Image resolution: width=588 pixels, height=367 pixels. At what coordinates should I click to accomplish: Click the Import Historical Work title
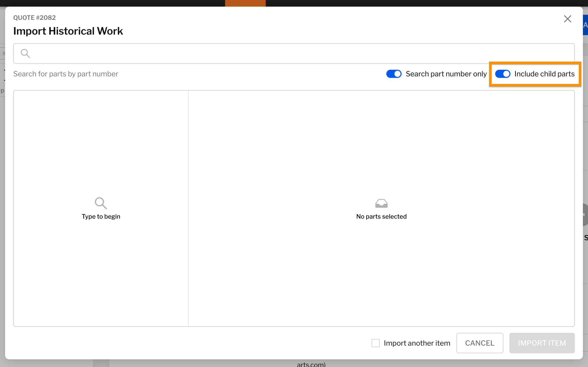coord(68,31)
